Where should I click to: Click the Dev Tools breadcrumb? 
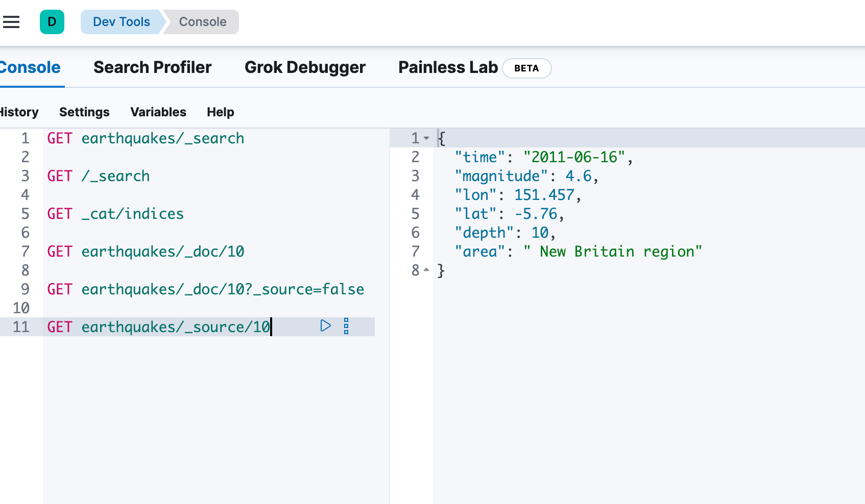coord(122,22)
